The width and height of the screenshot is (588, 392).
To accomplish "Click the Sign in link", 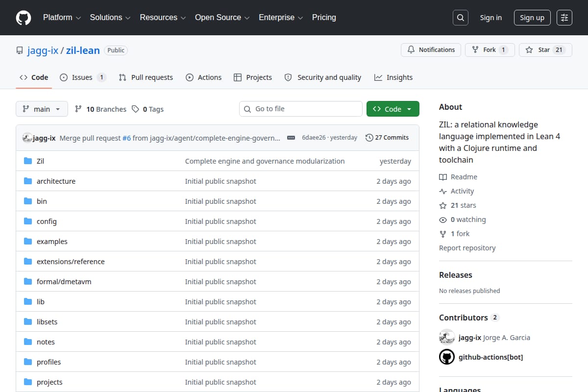I will (x=491, y=18).
